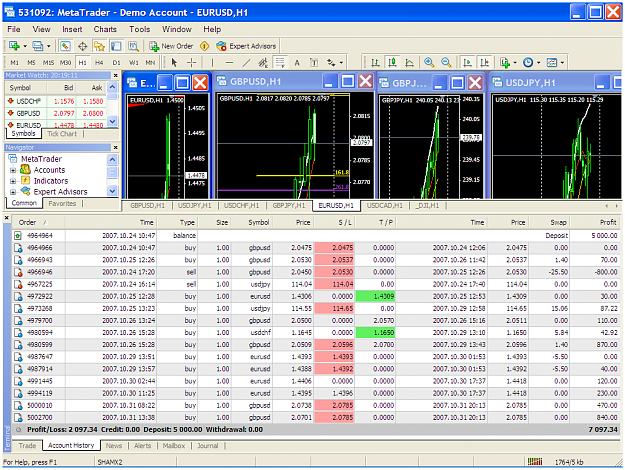The image size is (625, 470).
Task: Toggle the Terminal window icon
Action: (116, 46)
